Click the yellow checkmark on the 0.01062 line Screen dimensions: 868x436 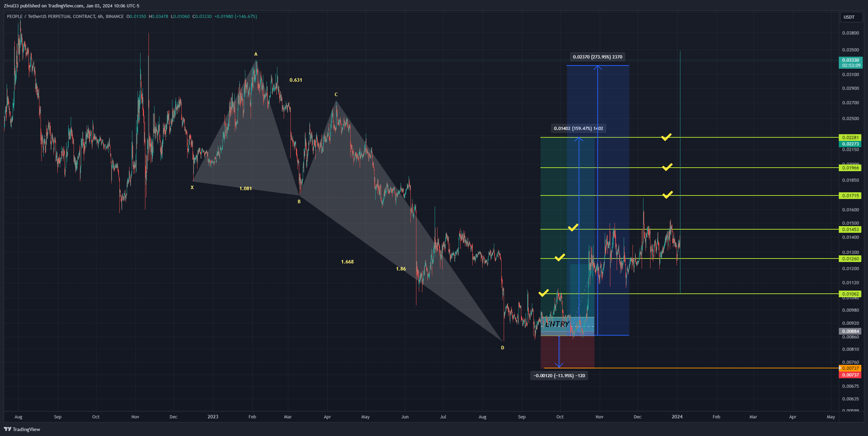(x=543, y=293)
